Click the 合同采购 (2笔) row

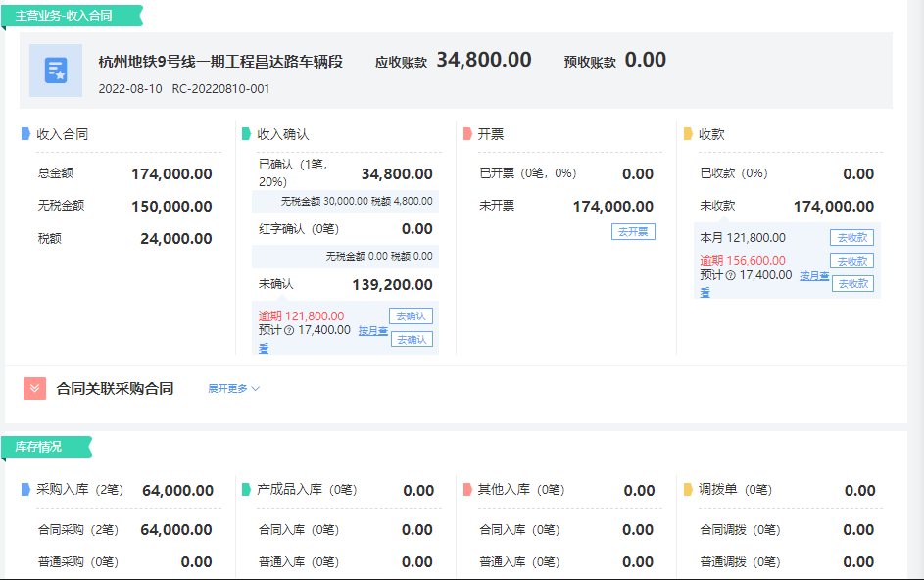[x=124, y=530]
